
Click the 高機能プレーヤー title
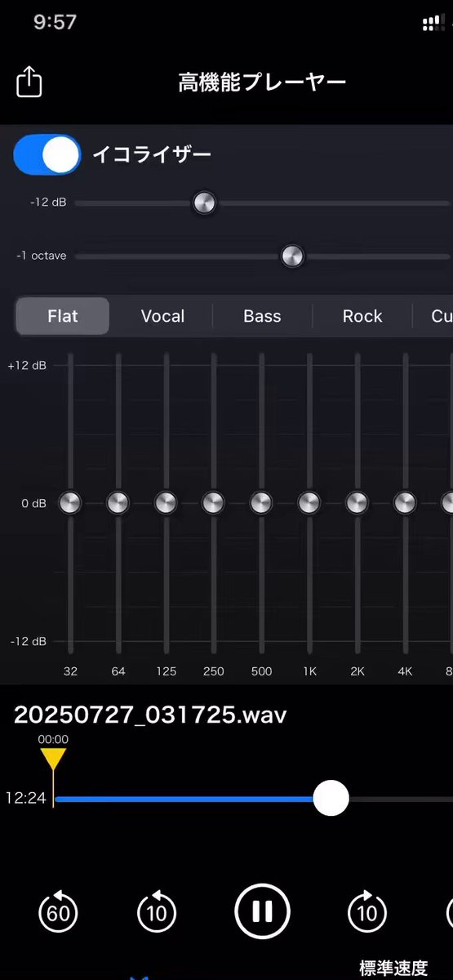pos(262,82)
